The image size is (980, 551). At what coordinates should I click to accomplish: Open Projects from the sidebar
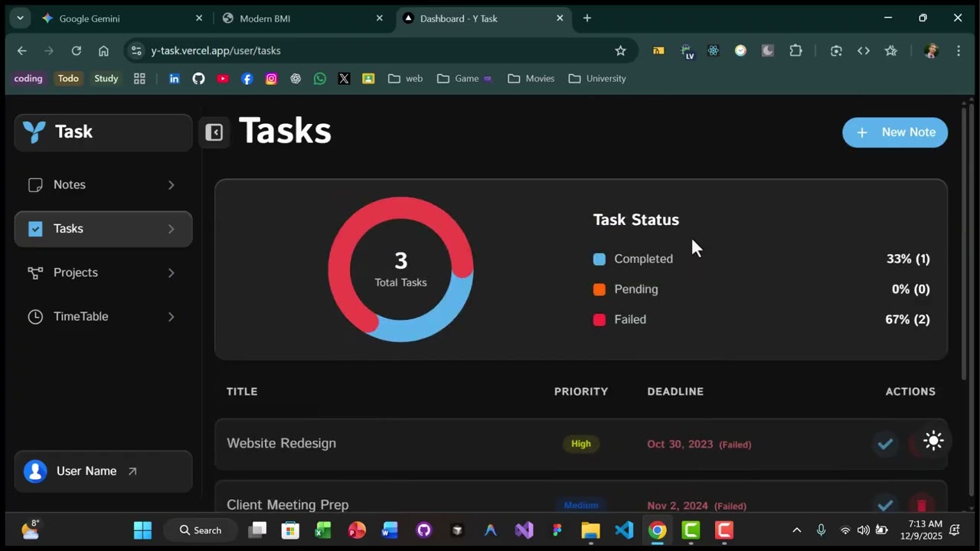click(103, 272)
